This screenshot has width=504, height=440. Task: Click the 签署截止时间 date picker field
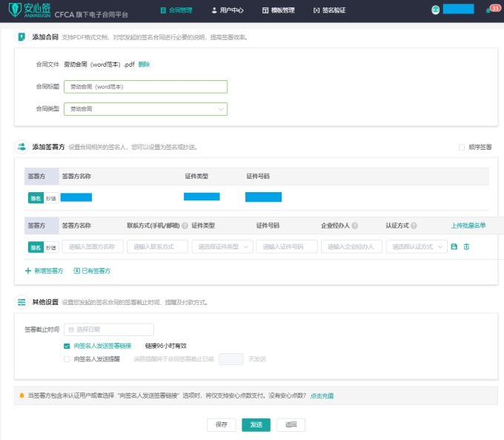tap(109, 329)
